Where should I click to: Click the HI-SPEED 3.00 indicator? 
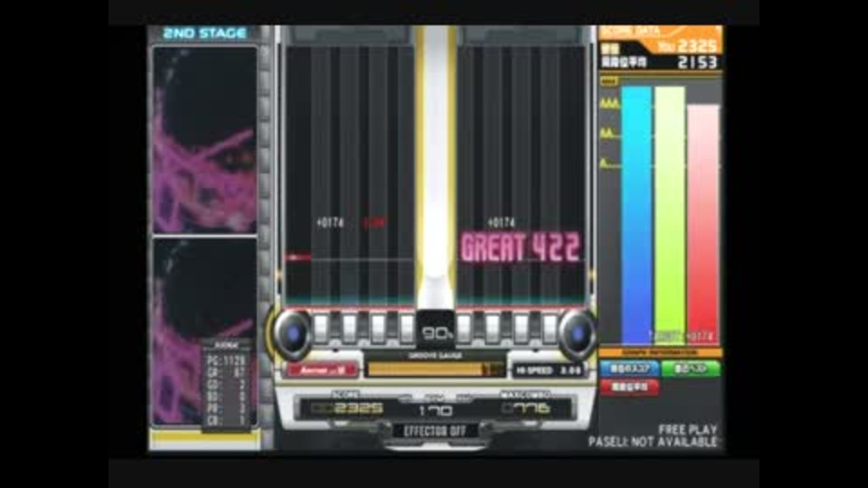(x=548, y=371)
